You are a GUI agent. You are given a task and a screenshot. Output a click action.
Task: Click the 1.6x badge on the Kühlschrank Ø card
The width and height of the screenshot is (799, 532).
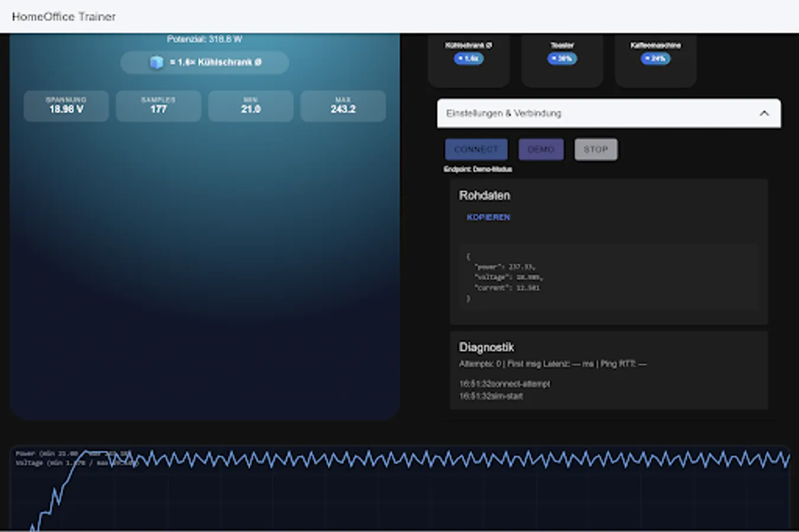[x=468, y=59]
